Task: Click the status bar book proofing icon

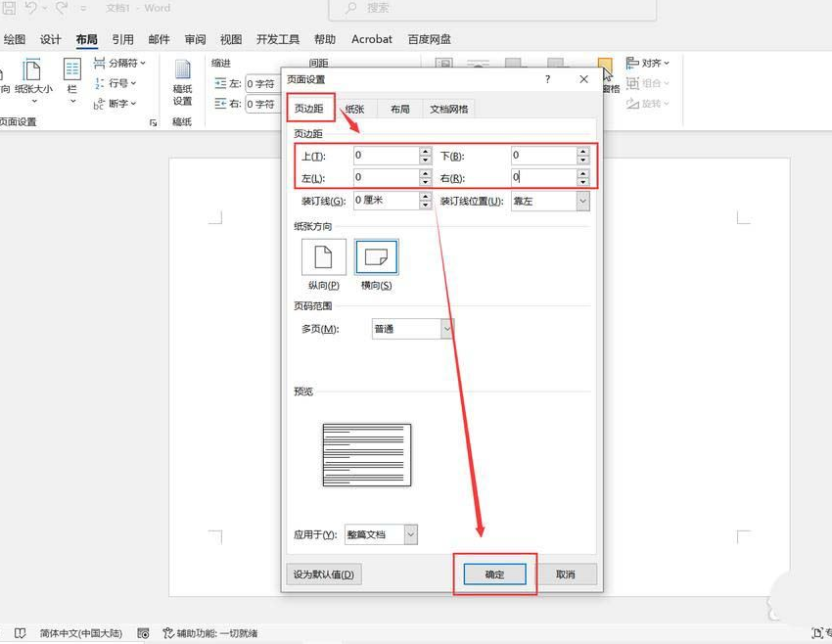Action: [x=21, y=633]
